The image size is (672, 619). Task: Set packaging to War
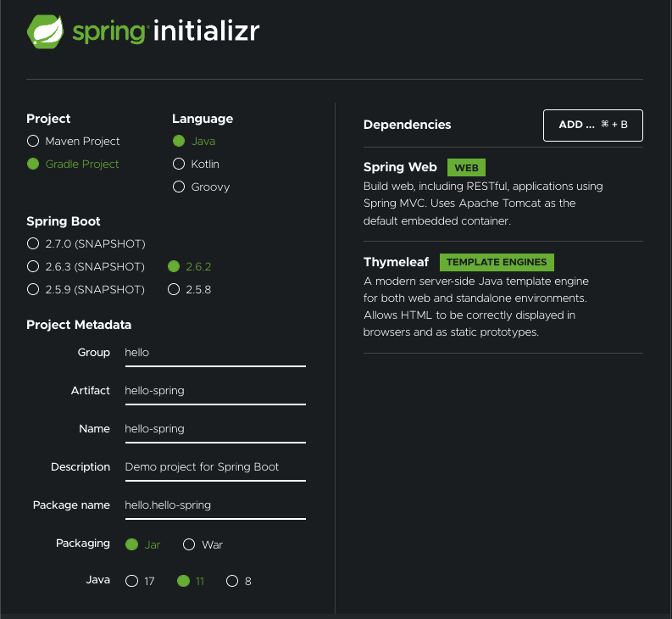click(189, 544)
